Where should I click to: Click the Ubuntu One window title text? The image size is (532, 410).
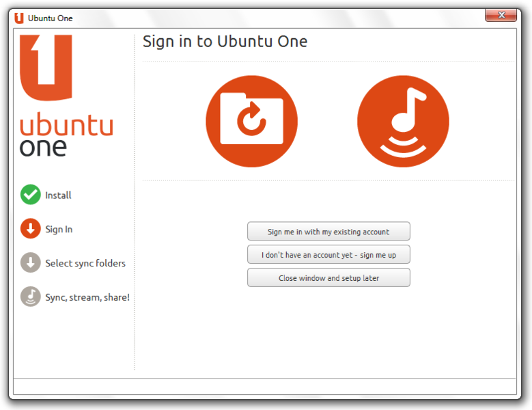point(51,18)
